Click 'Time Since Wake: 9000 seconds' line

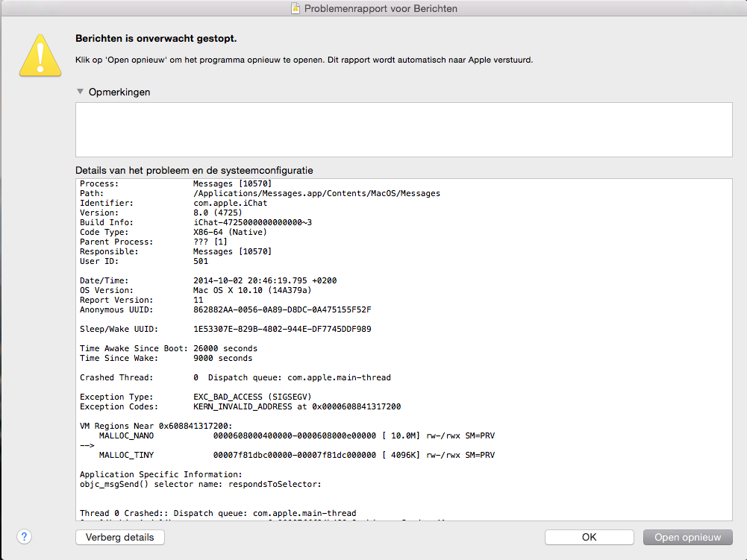click(x=166, y=358)
